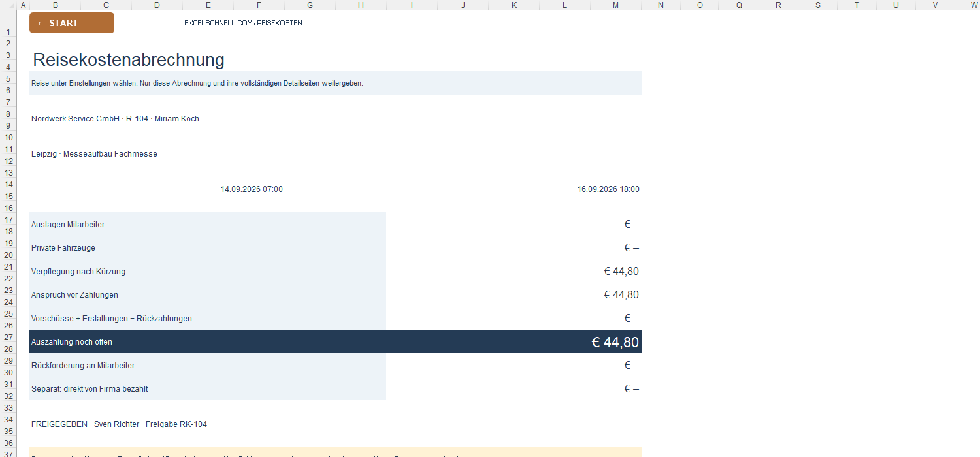The height and width of the screenshot is (457, 980).
Task: Select the "Anspruch vor Zahlungen" label
Action: 74,295
